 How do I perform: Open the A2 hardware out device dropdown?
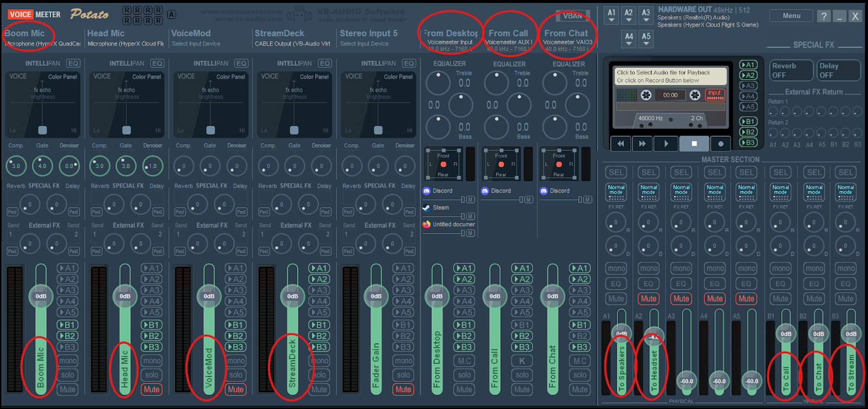(628, 15)
